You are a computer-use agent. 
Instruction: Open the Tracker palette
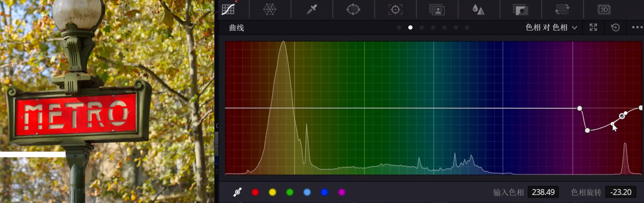pos(395,9)
